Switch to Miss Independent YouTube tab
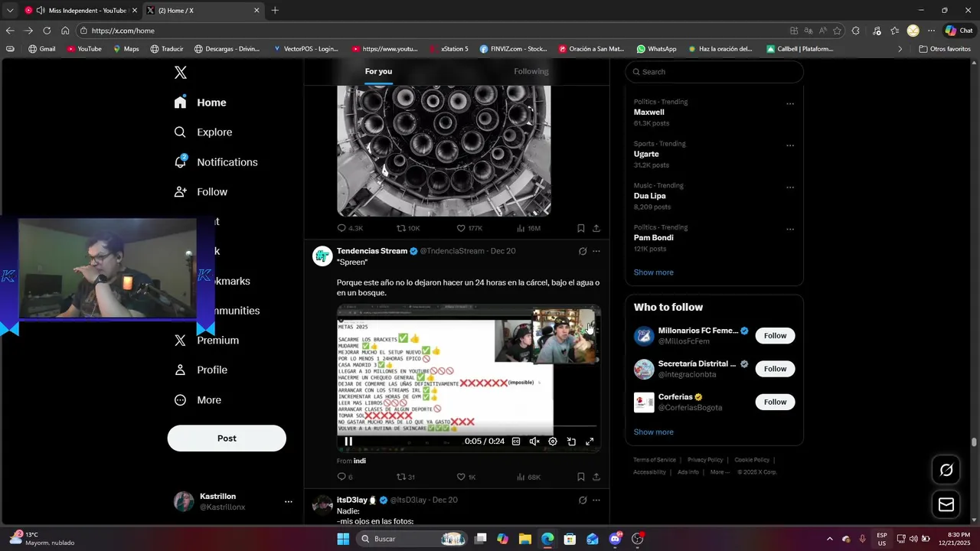The width and height of the screenshot is (980, 551). [x=80, y=11]
